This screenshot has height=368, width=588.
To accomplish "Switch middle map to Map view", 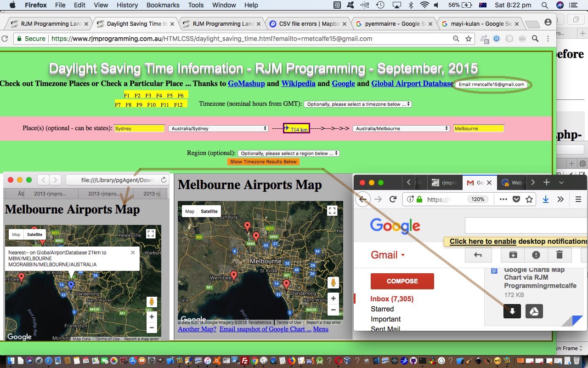I will tap(190, 211).
